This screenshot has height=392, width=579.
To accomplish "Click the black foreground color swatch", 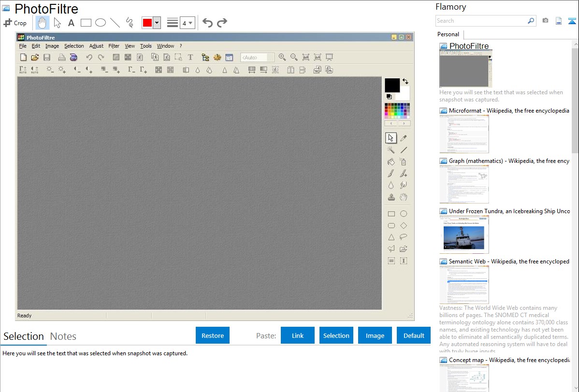I will click(392, 85).
